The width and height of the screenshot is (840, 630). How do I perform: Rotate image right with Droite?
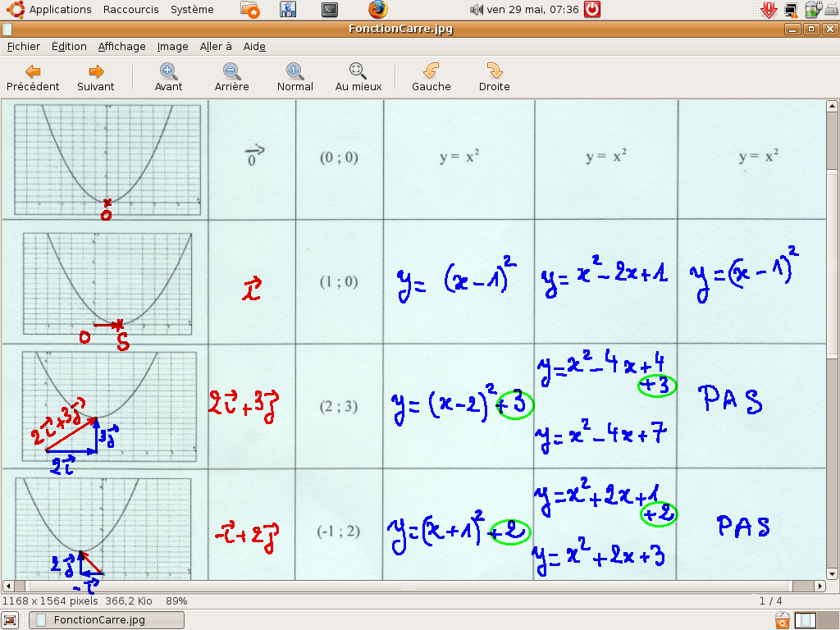tap(494, 78)
